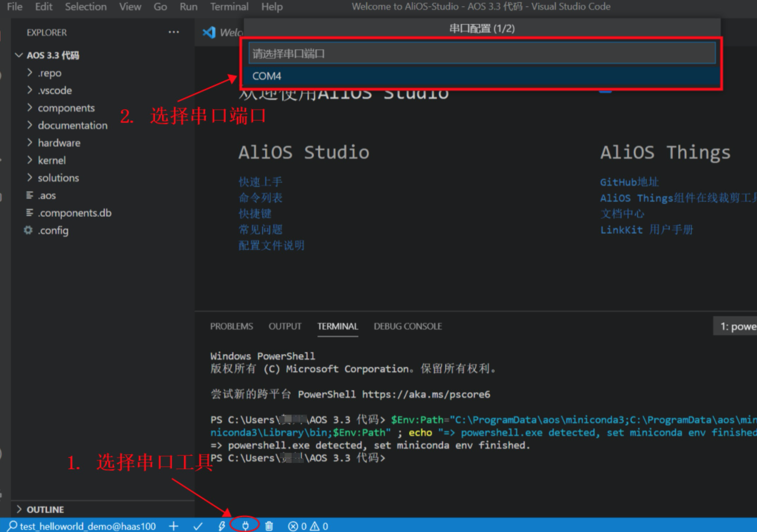Start a build with the checkmark icon

(x=198, y=526)
